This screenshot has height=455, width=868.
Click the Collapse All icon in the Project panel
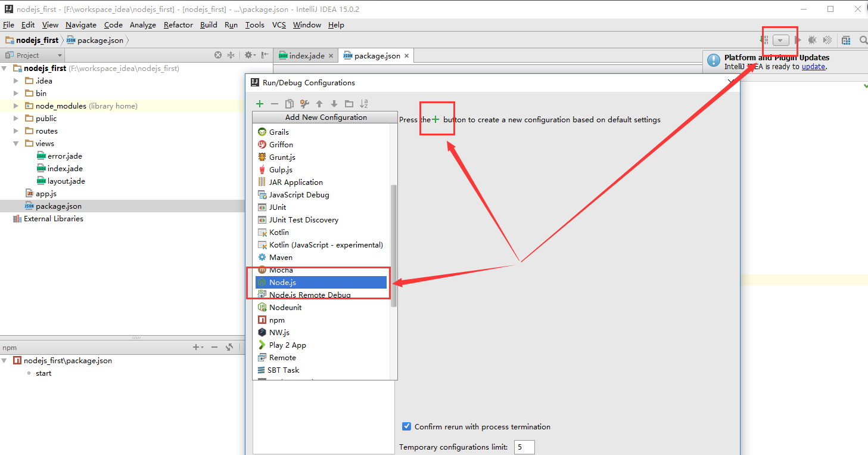(231, 55)
